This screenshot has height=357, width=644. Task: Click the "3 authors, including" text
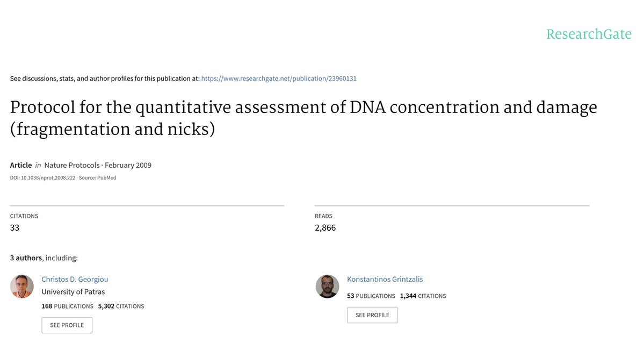pos(44,258)
